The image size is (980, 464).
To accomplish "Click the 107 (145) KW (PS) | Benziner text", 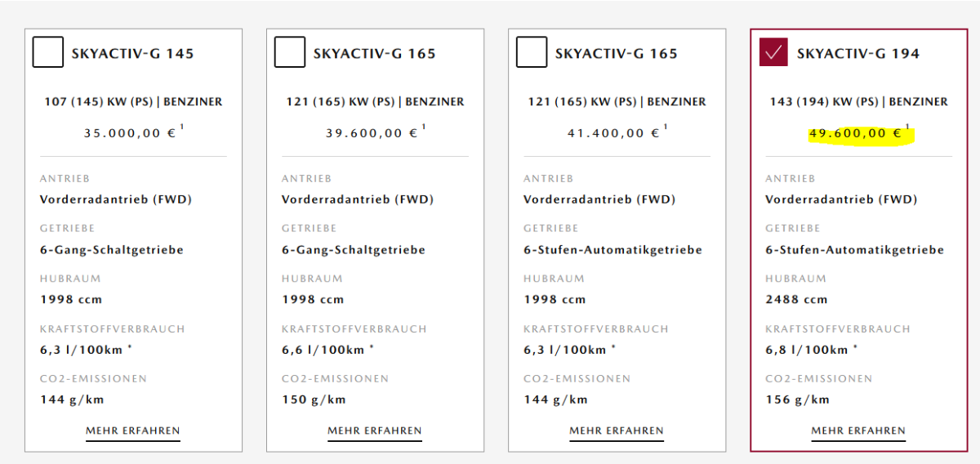I will pos(133,102).
